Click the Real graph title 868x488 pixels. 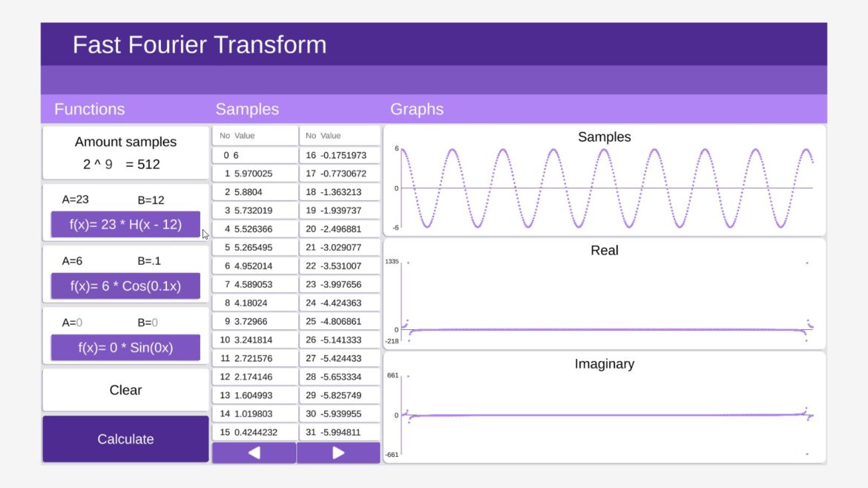pos(605,251)
